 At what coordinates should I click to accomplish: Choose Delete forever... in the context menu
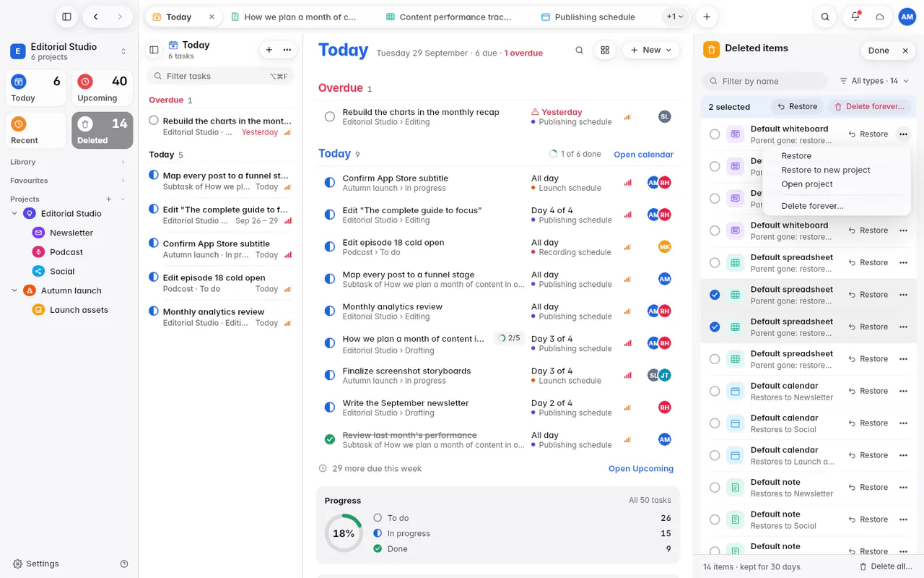(812, 206)
